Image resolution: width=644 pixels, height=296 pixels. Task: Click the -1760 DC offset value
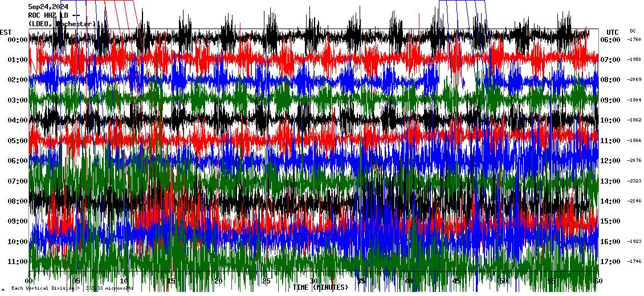634,40
